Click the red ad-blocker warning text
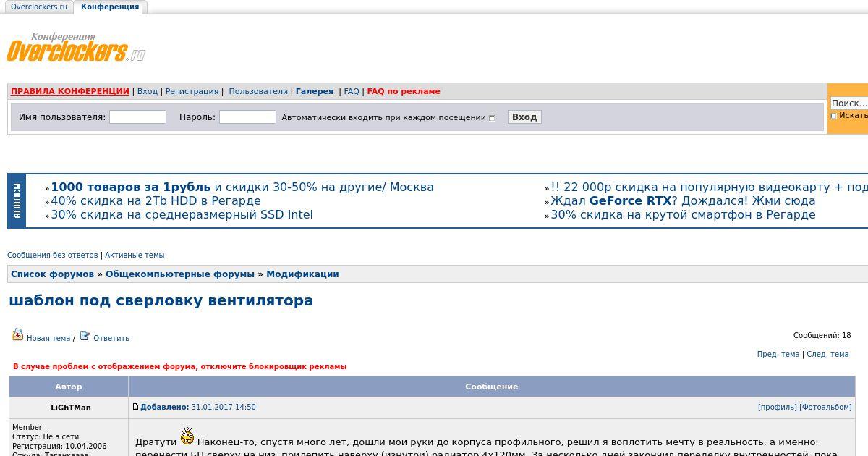 tap(179, 366)
